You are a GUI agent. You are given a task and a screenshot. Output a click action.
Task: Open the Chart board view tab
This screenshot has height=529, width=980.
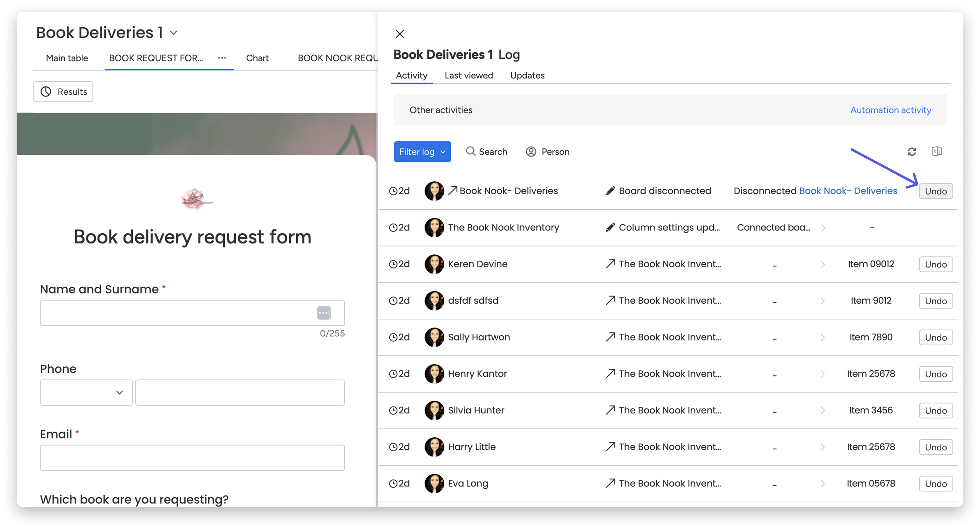(257, 58)
